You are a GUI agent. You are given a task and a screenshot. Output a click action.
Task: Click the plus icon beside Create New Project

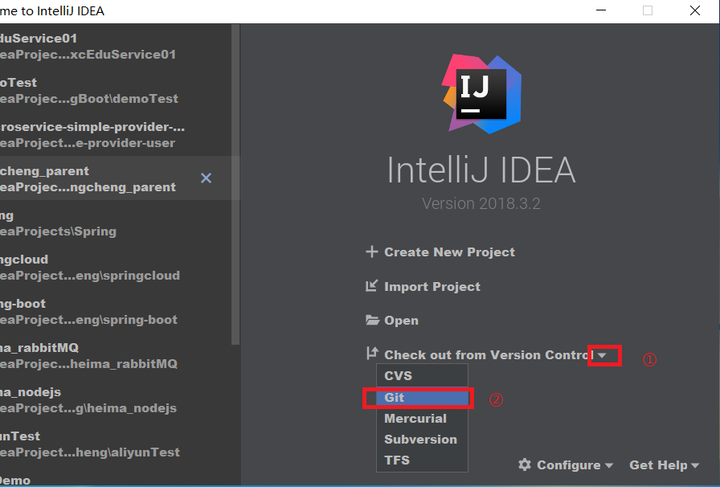tap(371, 252)
